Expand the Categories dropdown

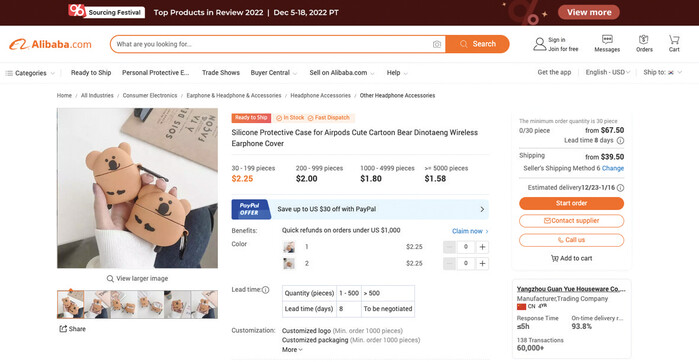click(x=30, y=73)
